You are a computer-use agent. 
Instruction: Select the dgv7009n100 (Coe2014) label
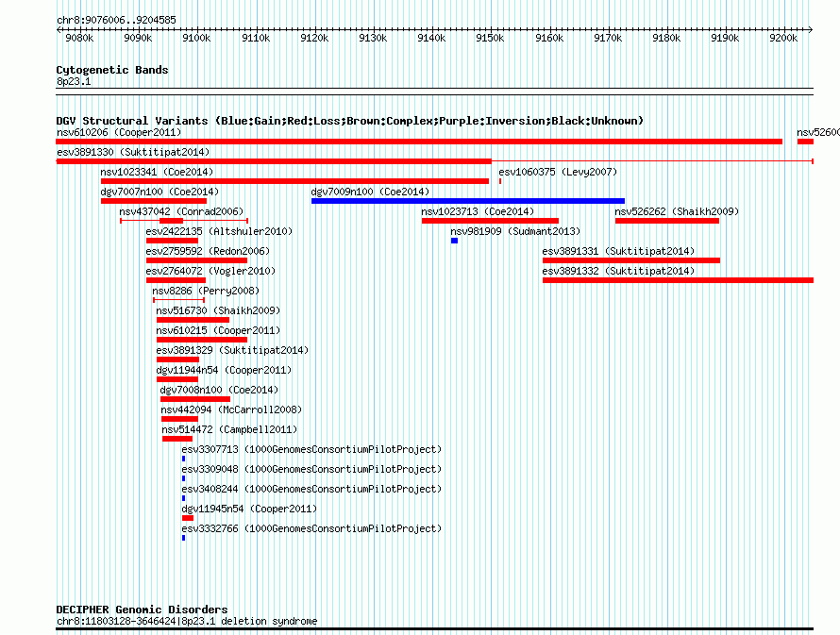[370, 192]
